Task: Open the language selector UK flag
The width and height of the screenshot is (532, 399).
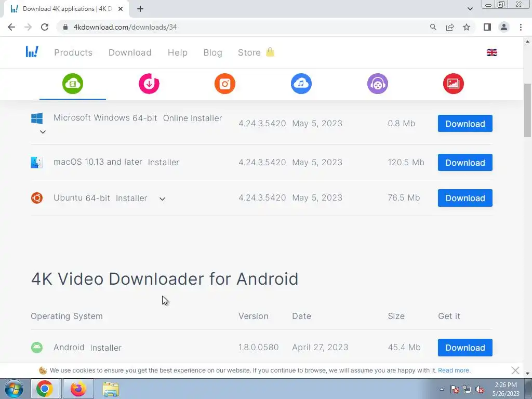Action: point(491,52)
